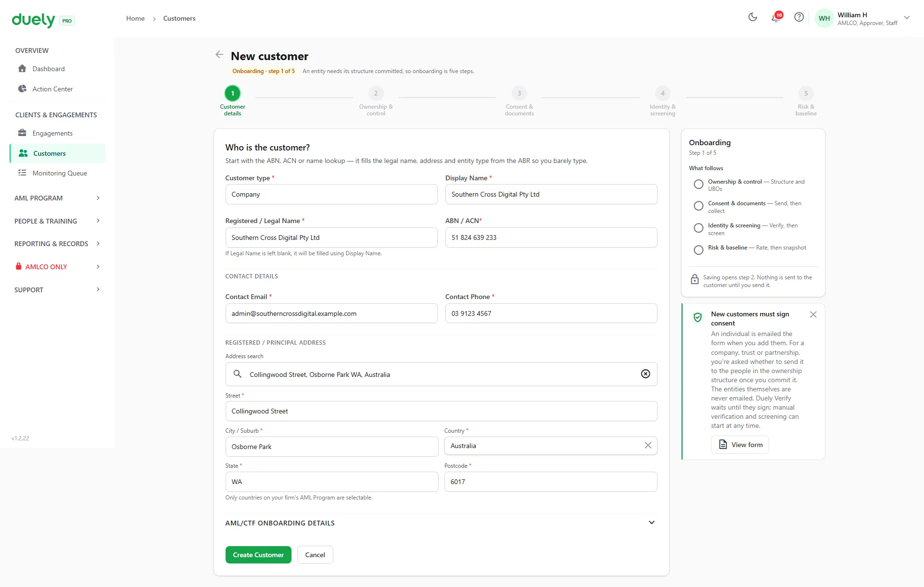Click the Cancel button
This screenshot has width=924, height=587.
[315, 555]
